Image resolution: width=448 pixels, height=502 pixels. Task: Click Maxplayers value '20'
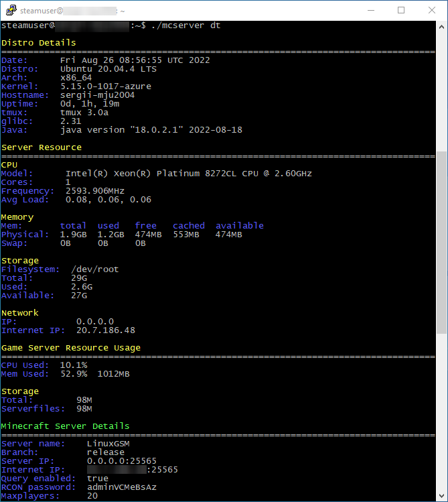click(x=92, y=495)
